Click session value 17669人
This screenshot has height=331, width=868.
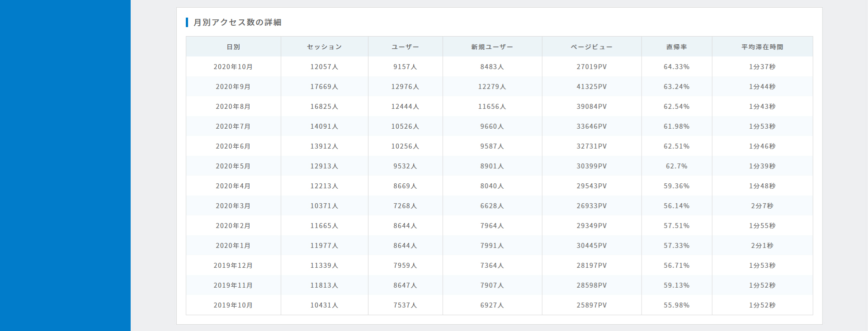point(325,87)
